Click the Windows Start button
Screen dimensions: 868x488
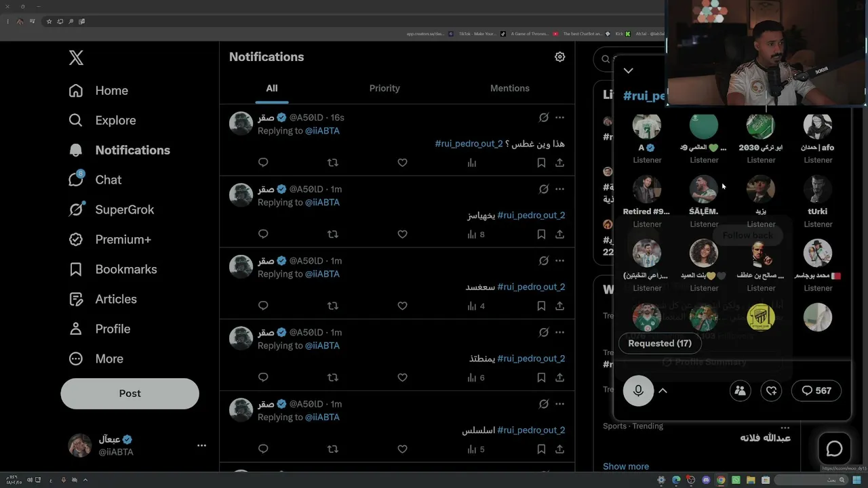pos(855,480)
